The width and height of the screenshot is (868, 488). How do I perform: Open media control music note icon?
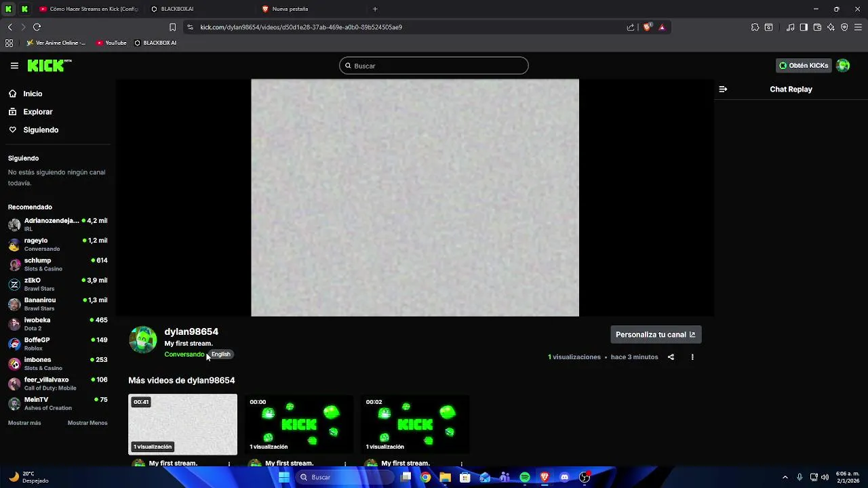click(790, 27)
